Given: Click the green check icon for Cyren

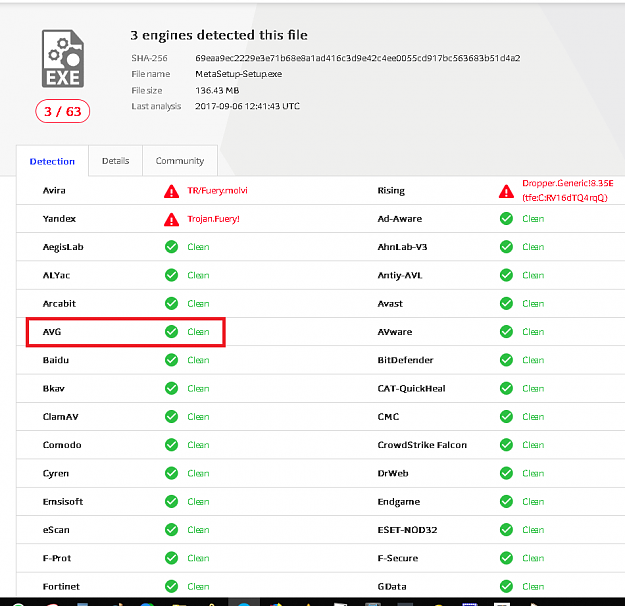Looking at the screenshot, I should tap(171, 473).
